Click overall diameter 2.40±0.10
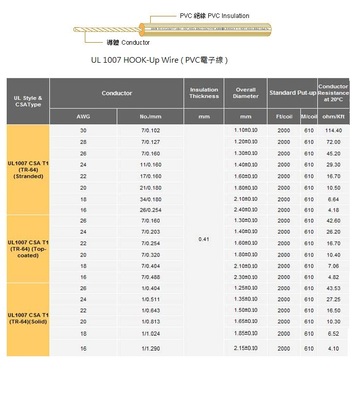The height and width of the screenshot is (403, 360). pyautogui.click(x=246, y=210)
